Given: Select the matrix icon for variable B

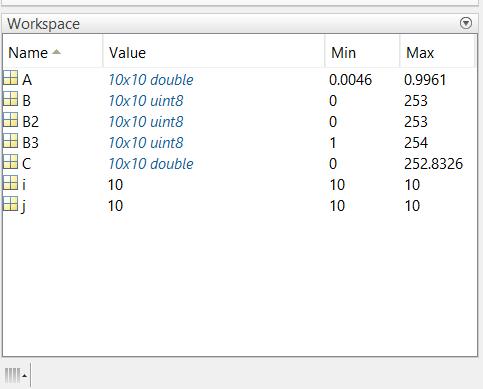Looking at the screenshot, I should pos(10,99).
